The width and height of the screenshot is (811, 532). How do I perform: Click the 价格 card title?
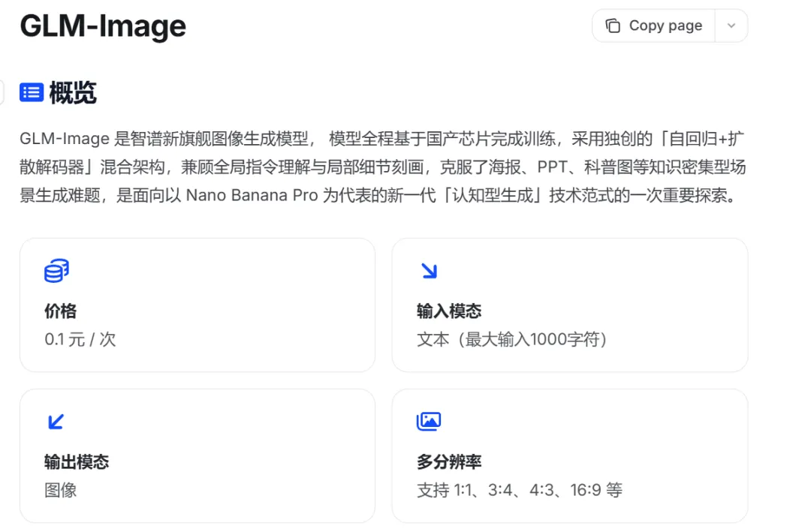click(x=60, y=311)
